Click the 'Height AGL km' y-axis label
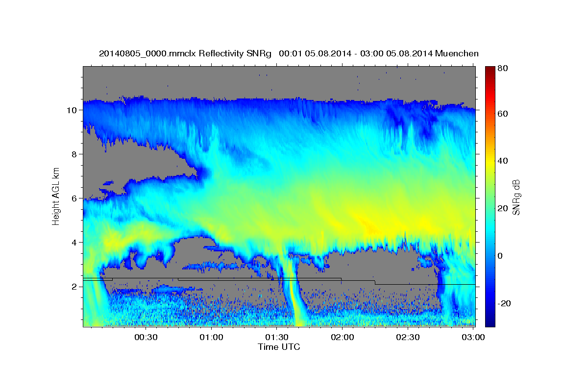 56,196
